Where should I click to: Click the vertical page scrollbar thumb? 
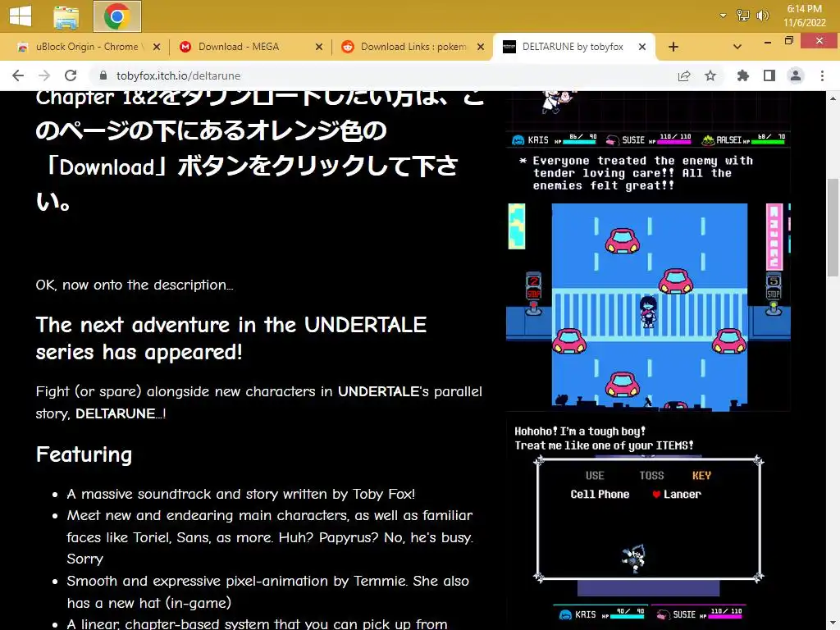(x=833, y=228)
